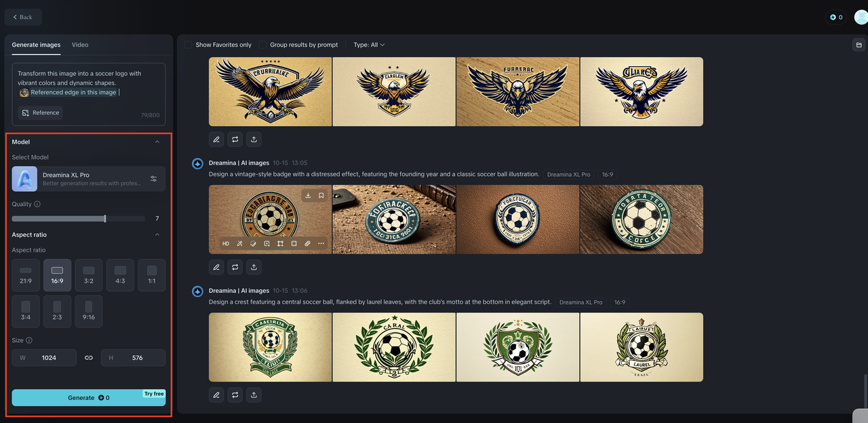Regenerate the eagle logos result
Viewport: 868px width, 423px height.
(x=235, y=139)
